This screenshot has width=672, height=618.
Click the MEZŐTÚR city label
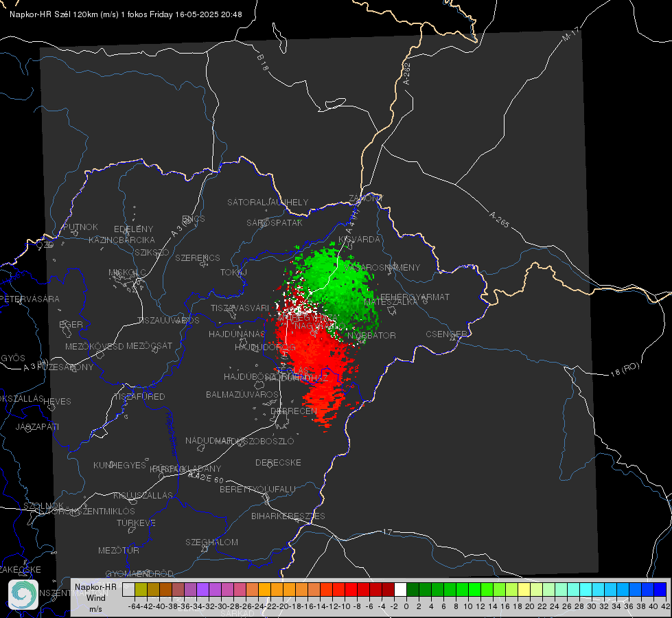(118, 550)
